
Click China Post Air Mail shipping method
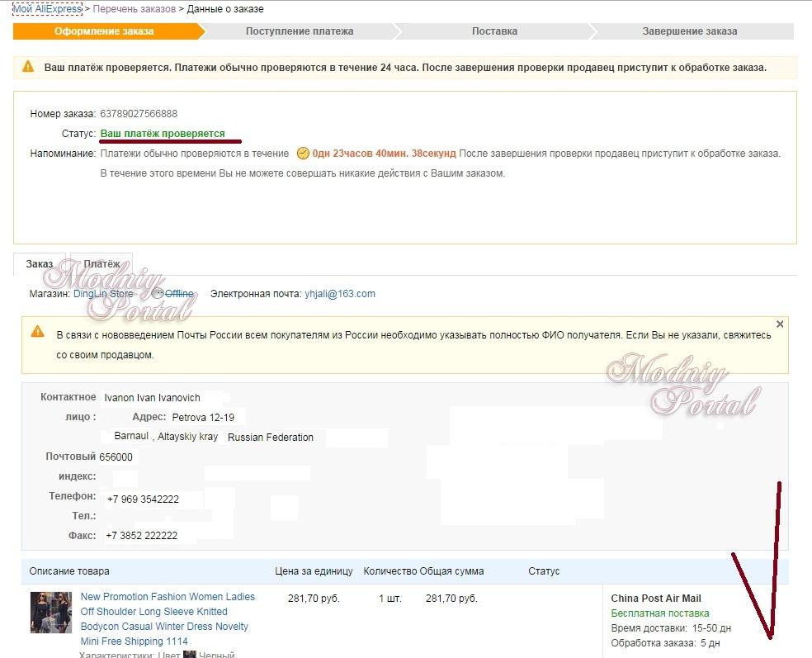coord(656,599)
